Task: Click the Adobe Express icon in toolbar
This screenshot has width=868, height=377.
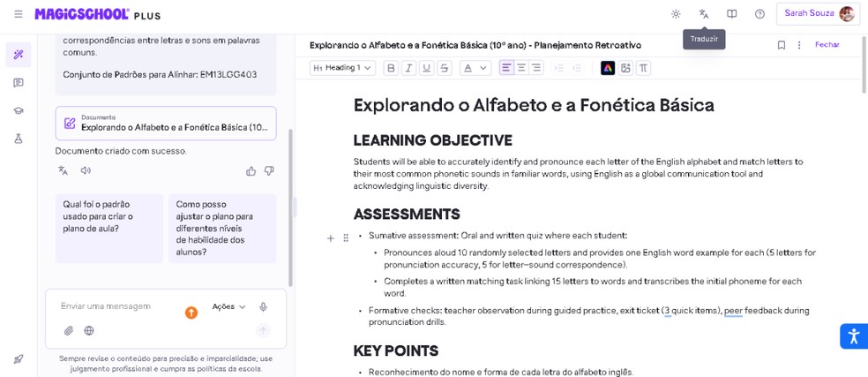Action: tap(608, 68)
